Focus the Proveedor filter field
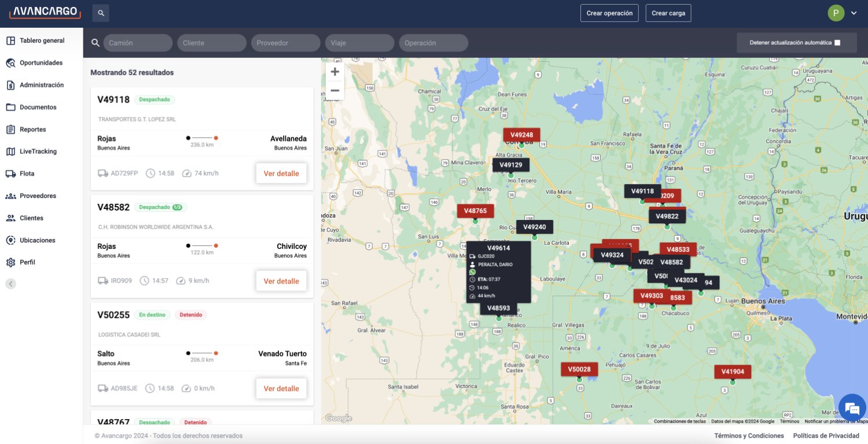Viewport: 868px width, 444px height. 286,43
